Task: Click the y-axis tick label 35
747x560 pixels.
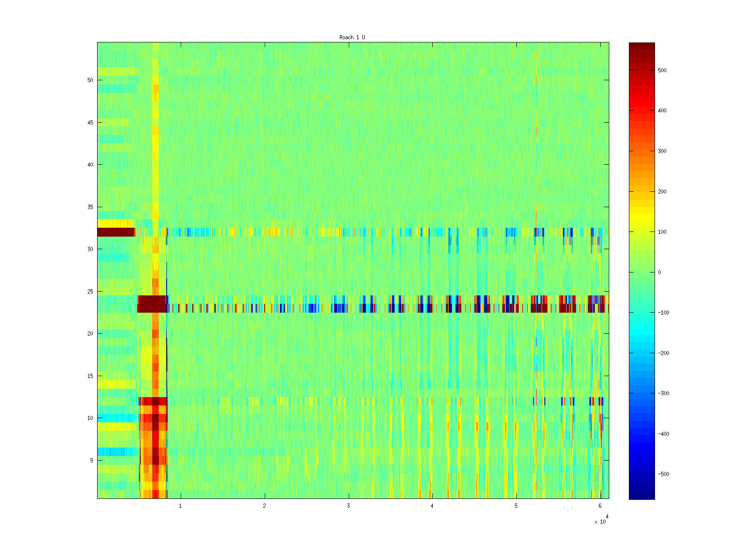Action: coord(90,207)
